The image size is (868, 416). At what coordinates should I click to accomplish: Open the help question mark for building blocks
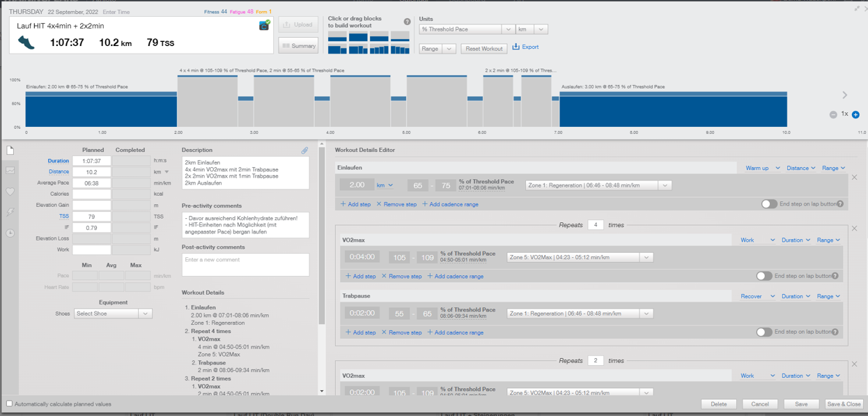407,22
